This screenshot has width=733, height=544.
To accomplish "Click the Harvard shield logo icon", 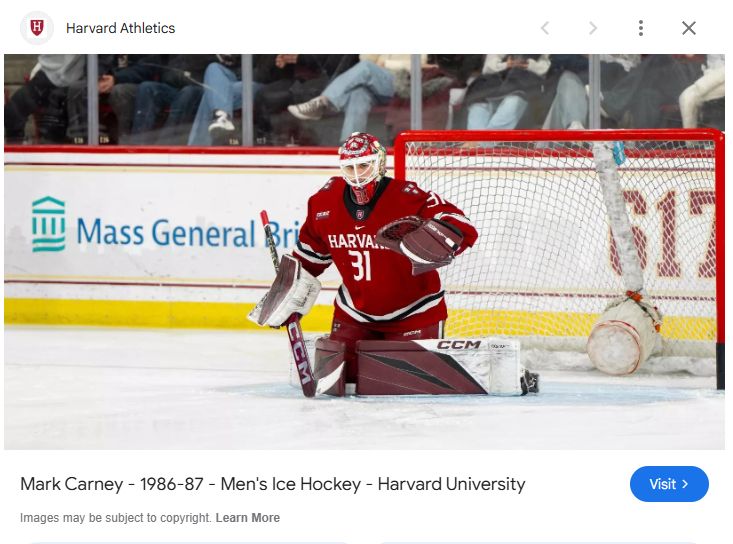I will [37, 28].
